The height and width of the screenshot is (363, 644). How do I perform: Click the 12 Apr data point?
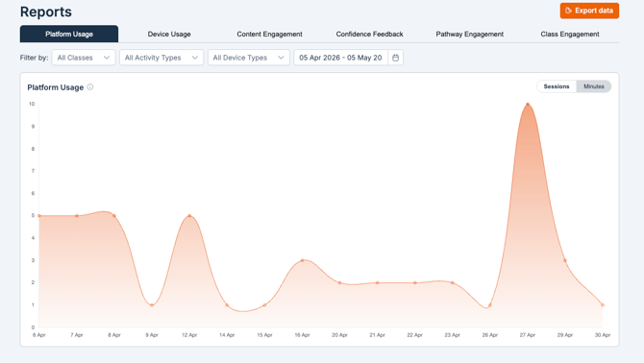pyautogui.click(x=189, y=216)
